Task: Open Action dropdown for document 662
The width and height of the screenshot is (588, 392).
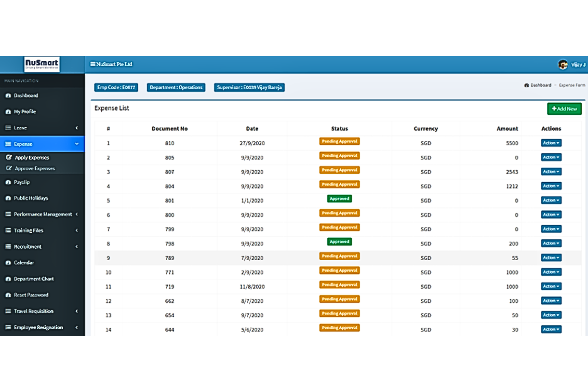Action: (551, 301)
